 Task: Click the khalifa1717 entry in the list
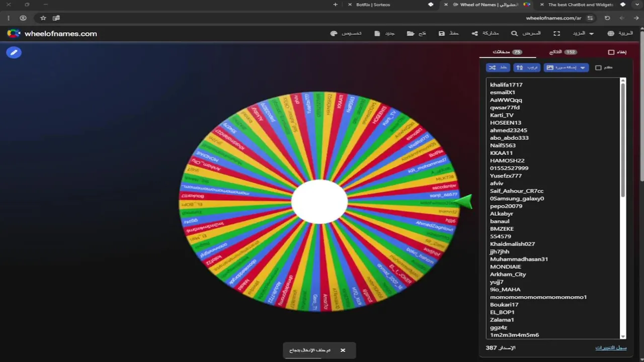506,84
